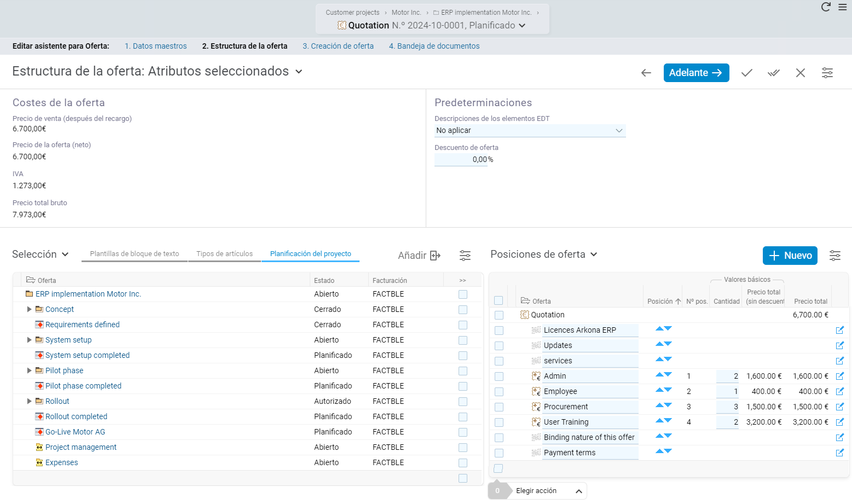Tick the checkbox for Concept row
852x504 pixels.
tap(463, 310)
